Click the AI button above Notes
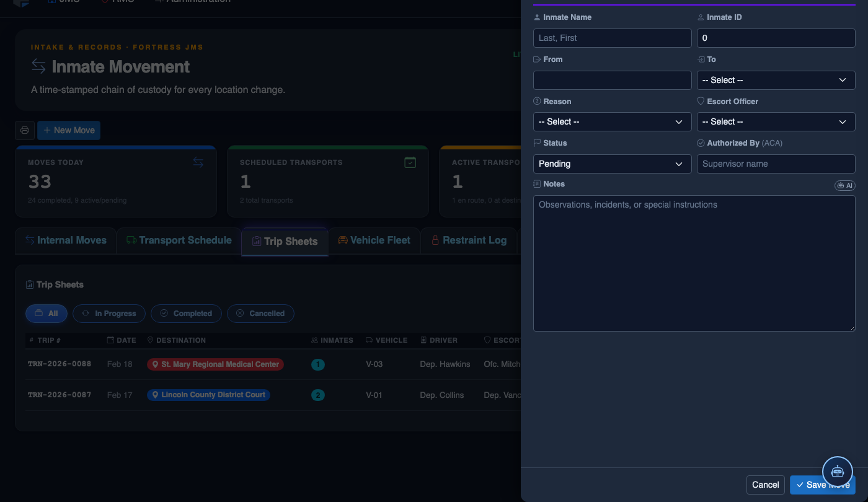This screenshot has height=502, width=868. (x=845, y=185)
